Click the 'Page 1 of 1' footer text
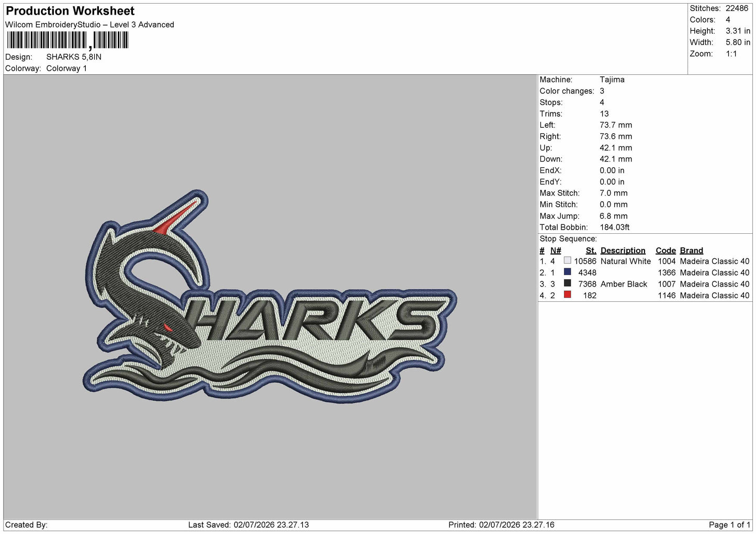This screenshot has width=756, height=534. coord(729,525)
